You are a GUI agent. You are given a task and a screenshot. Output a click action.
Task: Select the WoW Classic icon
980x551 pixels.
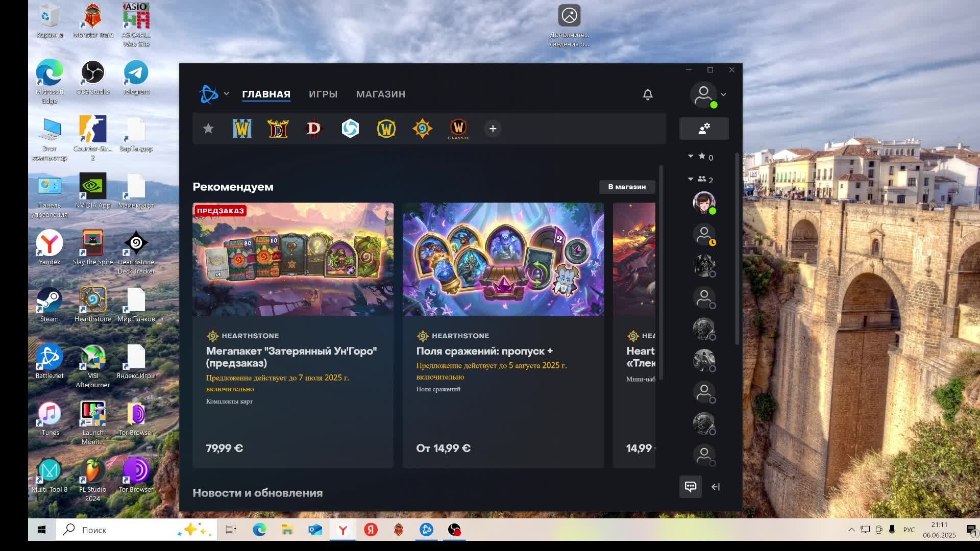click(x=458, y=129)
